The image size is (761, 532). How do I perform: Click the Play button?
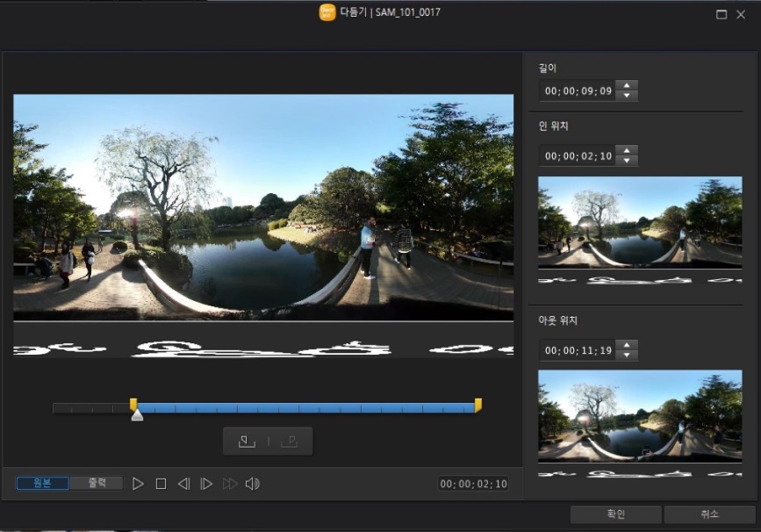click(x=138, y=484)
